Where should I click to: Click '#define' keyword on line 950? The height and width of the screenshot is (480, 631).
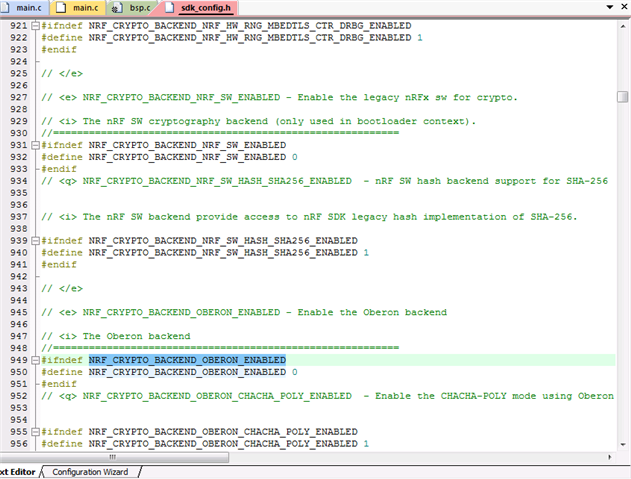62,372
